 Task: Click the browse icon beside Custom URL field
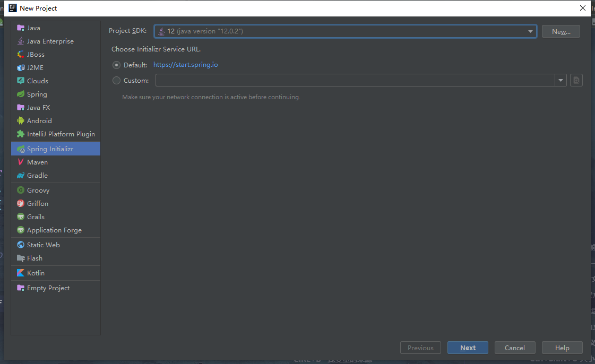[x=576, y=80]
